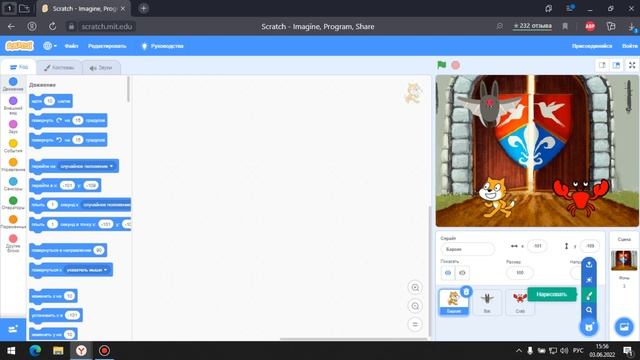Switch to the Костюмы tab
Screen dimensions: 640x360
click(x=59, y=68)
